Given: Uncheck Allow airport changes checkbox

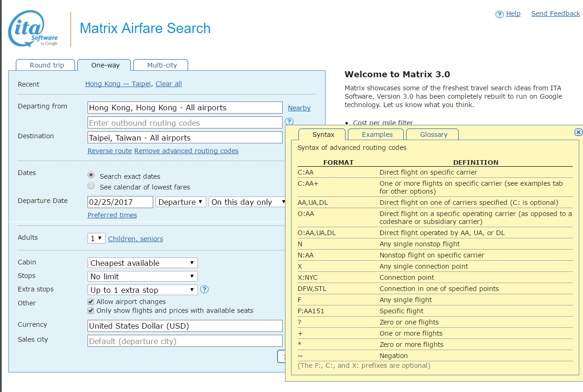Looking at the screenshot, I should point(91,302).
